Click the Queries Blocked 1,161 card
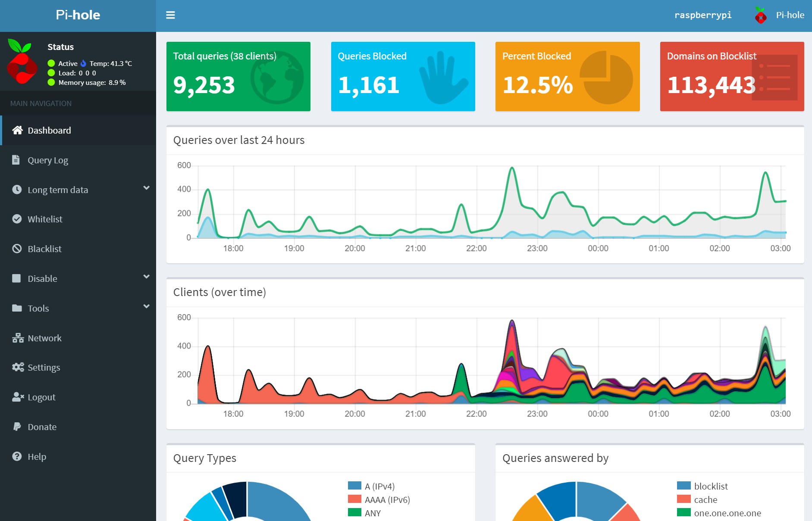 (403, 76)
